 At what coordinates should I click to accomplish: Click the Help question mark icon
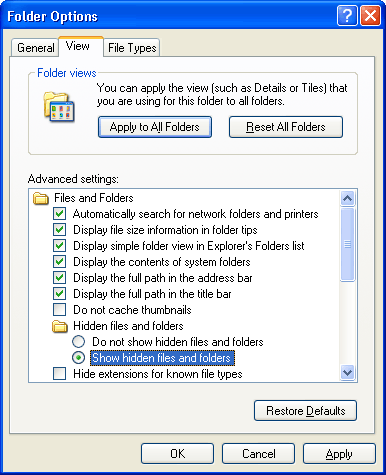coord(347,15)
